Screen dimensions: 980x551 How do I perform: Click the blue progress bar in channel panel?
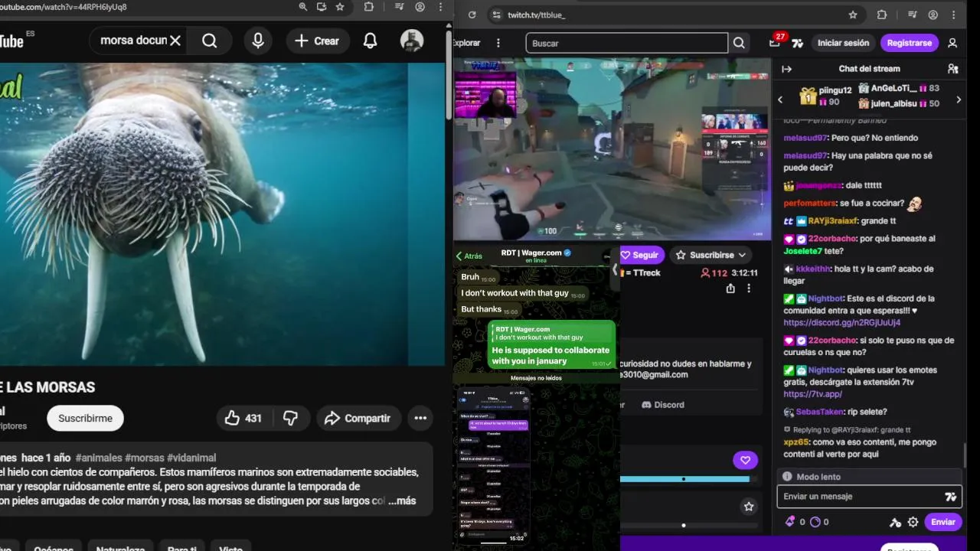(x=684, y=479)
